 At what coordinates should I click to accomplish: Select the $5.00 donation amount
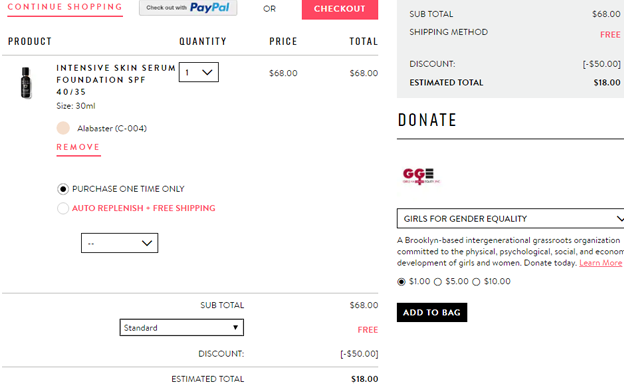438,282
